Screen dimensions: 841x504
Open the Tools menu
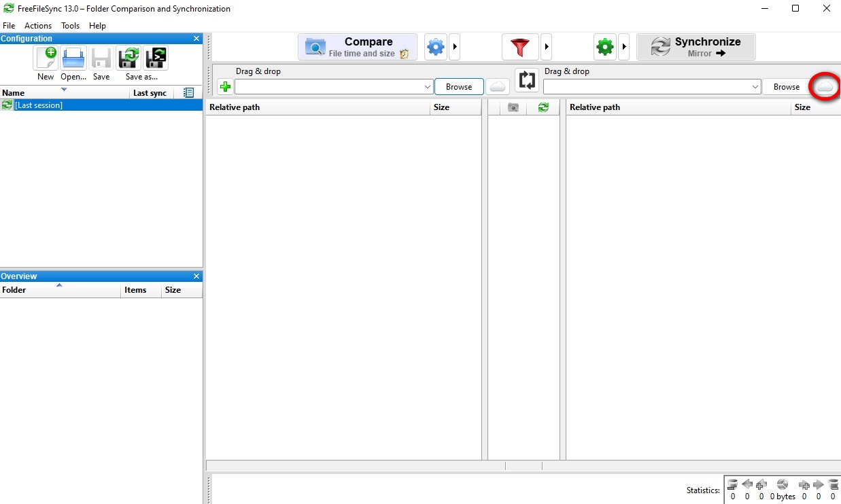pyautogui.click(x=70, y=26)
